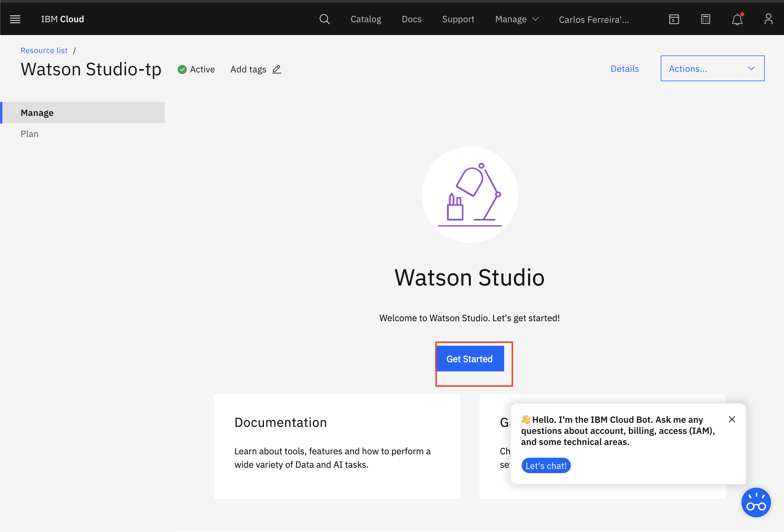Open the Docs menu item
This screenshot has height=532, width=784.
coord(412,19)
